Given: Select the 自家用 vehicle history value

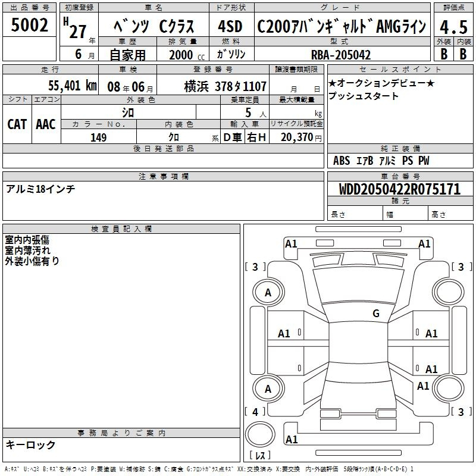Looking at the screenshot, I should point(127,55).
